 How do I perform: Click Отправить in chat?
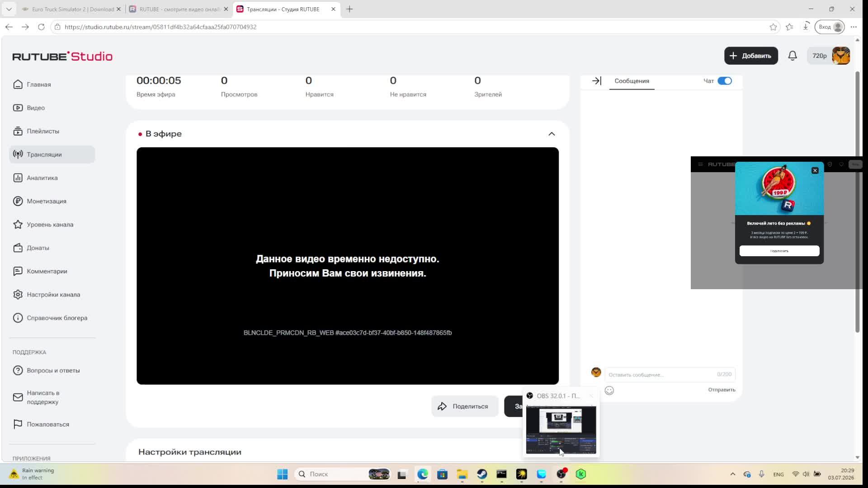(722, 390)
